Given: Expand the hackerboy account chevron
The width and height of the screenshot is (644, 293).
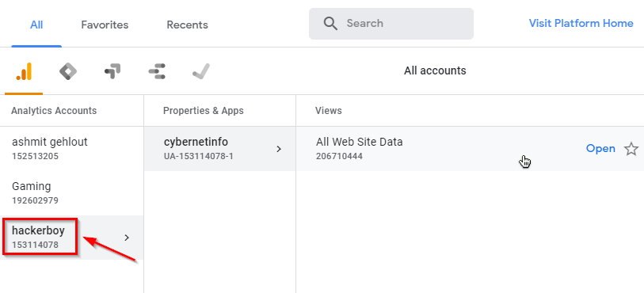Looking at the screenshot, I should click(x=127, y=238).
